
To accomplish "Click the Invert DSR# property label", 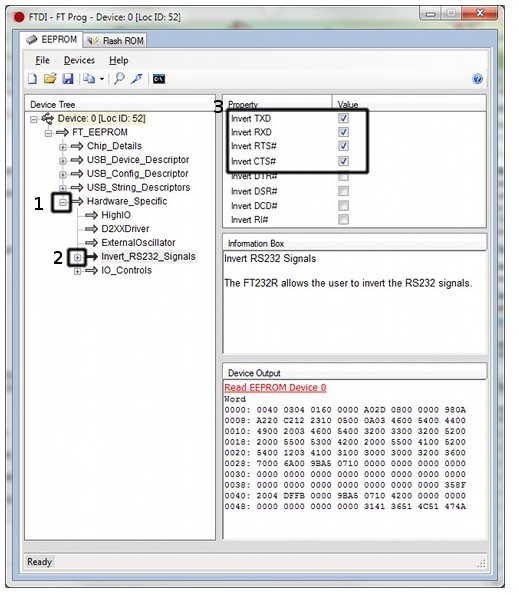I will (x=254, y=191).
